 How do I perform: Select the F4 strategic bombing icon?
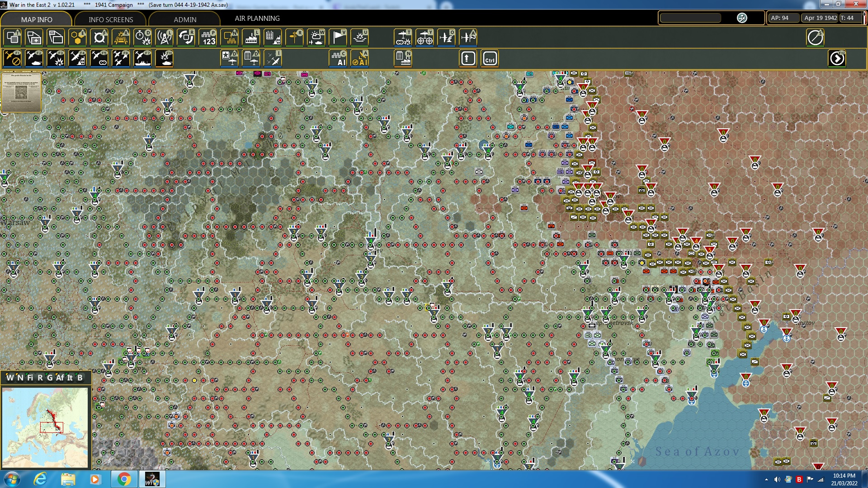(78, 58)
